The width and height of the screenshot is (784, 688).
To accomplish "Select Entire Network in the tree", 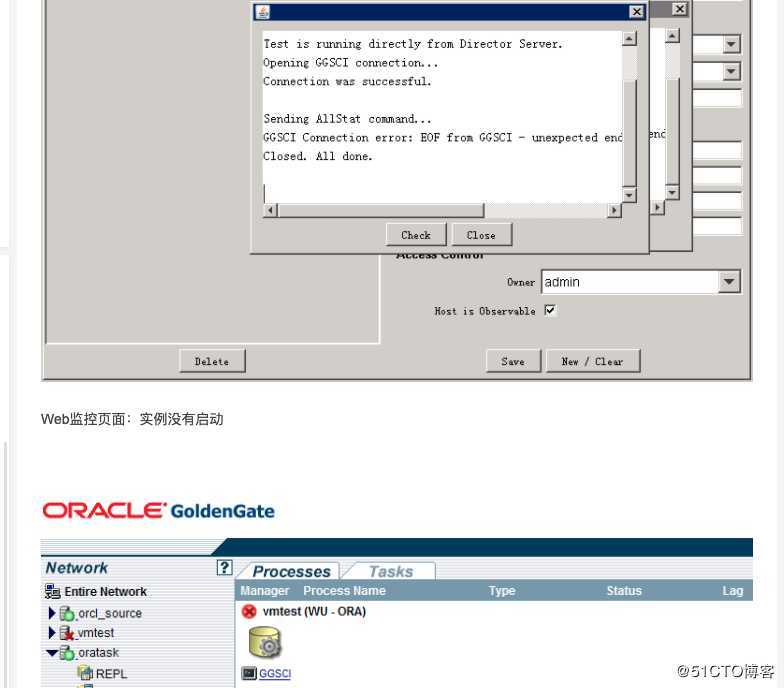I will 106,592.
